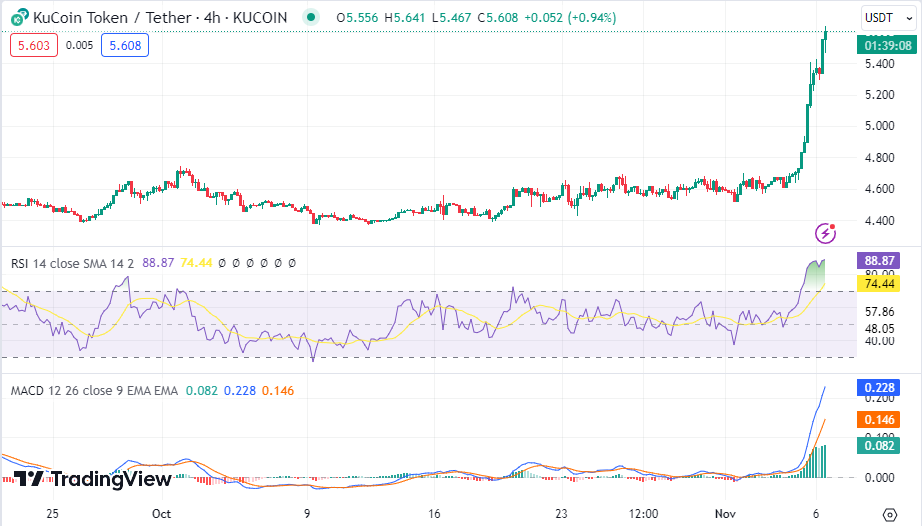
Task: Click the orange 0.146 signal axis label
Action: pos(879,420)
